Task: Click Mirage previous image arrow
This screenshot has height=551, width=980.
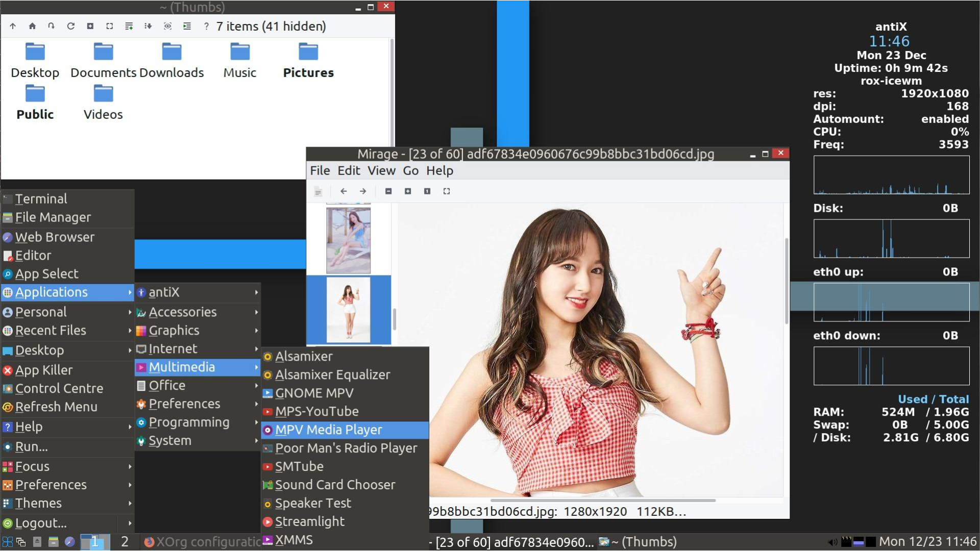Action: point(344,191)
